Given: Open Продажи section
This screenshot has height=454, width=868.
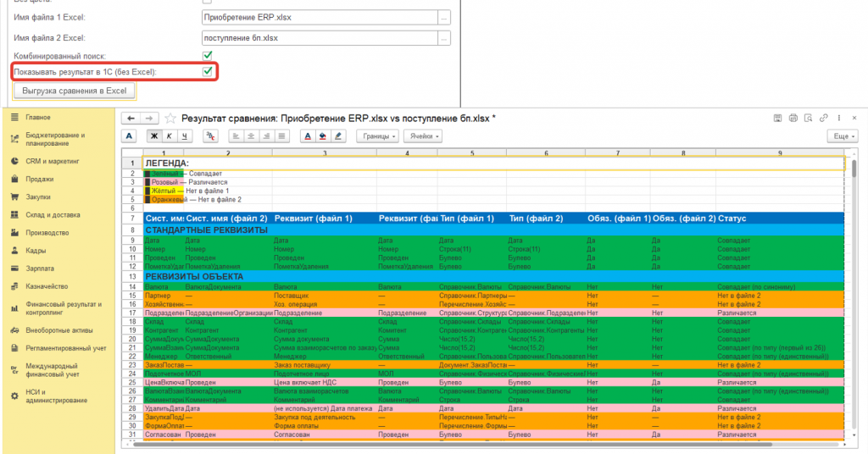Looking at the screenshot, I should pyautogui.click(x=39, y=180).
